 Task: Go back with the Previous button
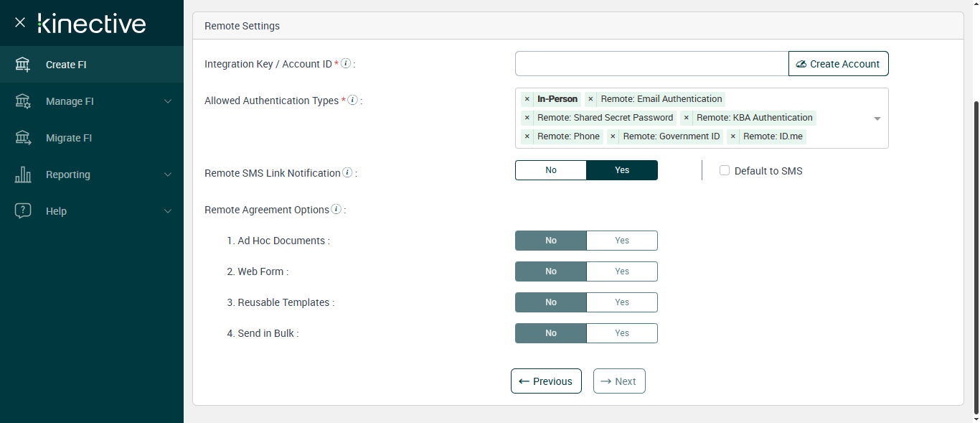[546, 381]
